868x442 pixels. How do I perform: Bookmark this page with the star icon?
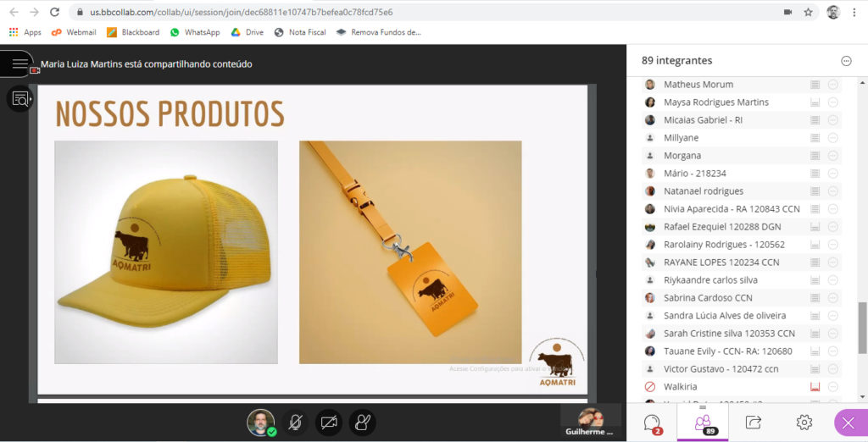click(809, 13)
